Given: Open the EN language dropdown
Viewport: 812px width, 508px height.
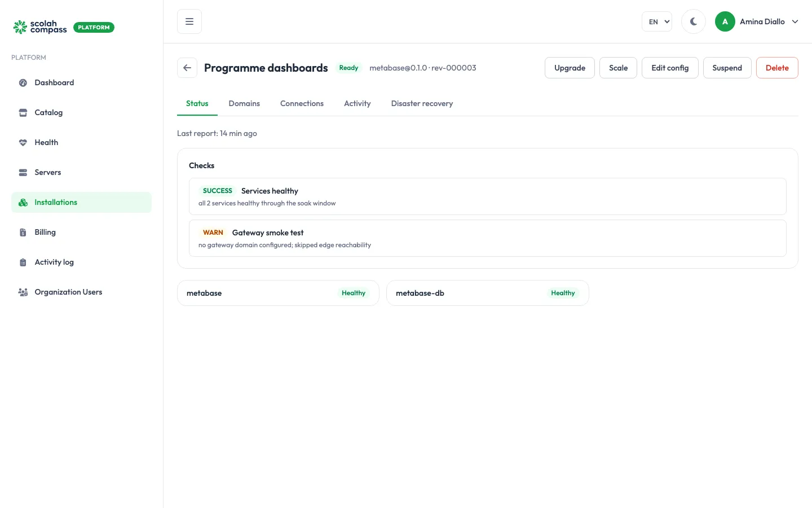Looking at the screenshot, I should click(x=657, y=21).
